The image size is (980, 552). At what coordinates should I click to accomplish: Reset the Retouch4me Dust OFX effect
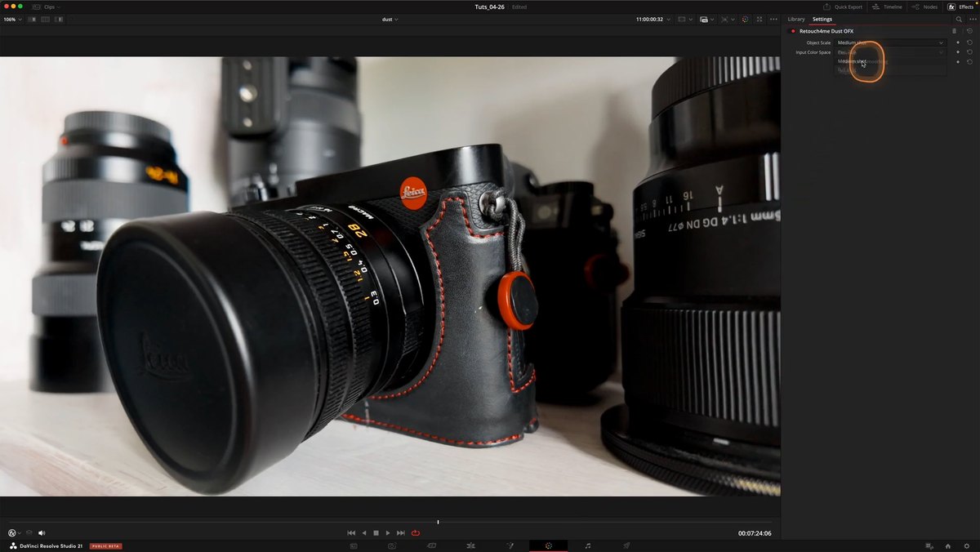pos(969,31)
